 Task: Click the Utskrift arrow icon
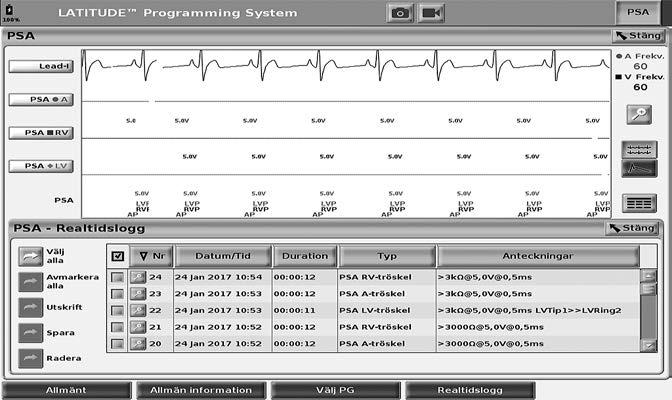click(30, 307)
